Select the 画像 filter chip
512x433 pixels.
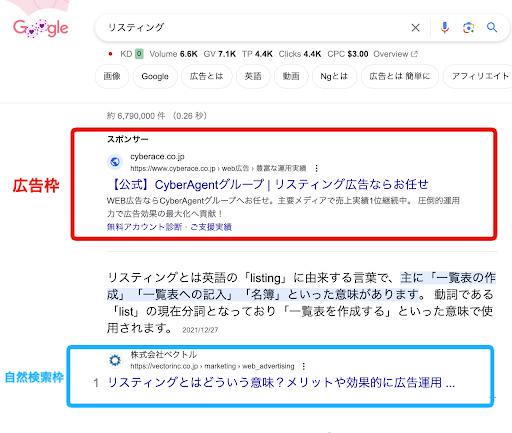click(x=112, y=76)
